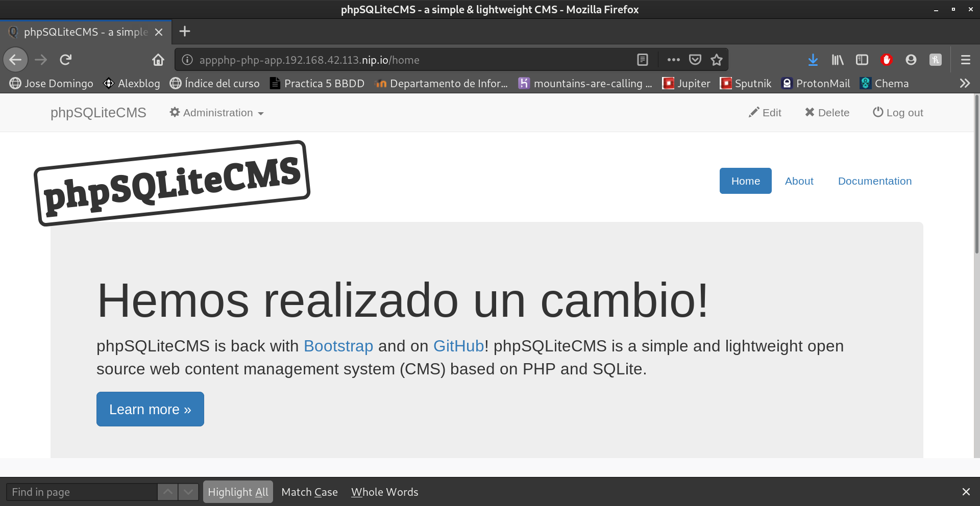Click the Firefox reload page icon
Screen dimensions: 980x506
click(x=65, y=60)
